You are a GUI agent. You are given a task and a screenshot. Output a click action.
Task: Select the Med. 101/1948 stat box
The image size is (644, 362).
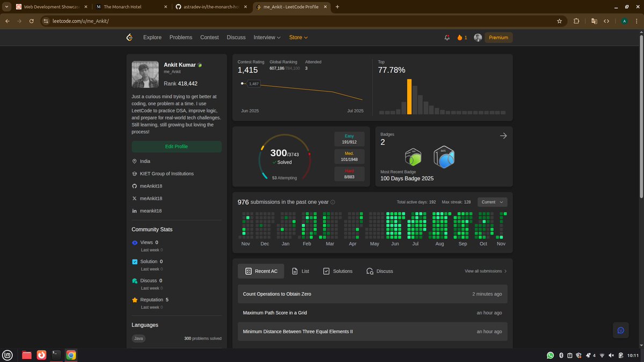(349, 157)
